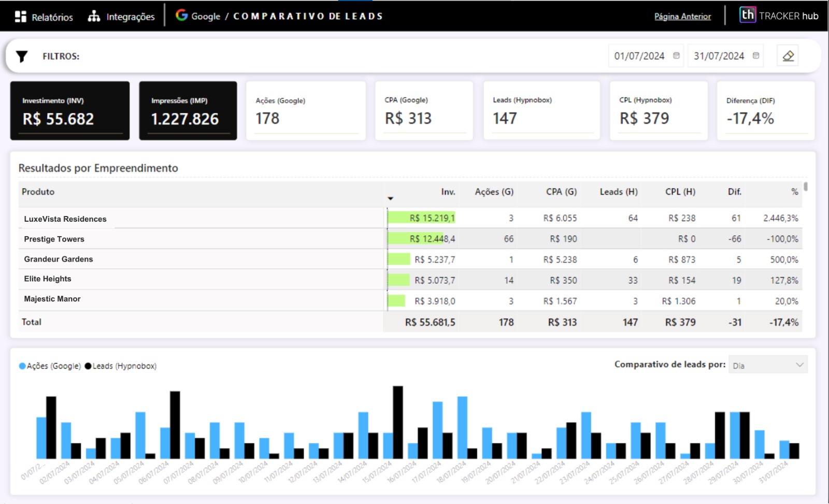Image resolution: width=829 pixels, height=504 pixels.
Task: Select the LuxeVista Residences row
Action: click(65, 219)
